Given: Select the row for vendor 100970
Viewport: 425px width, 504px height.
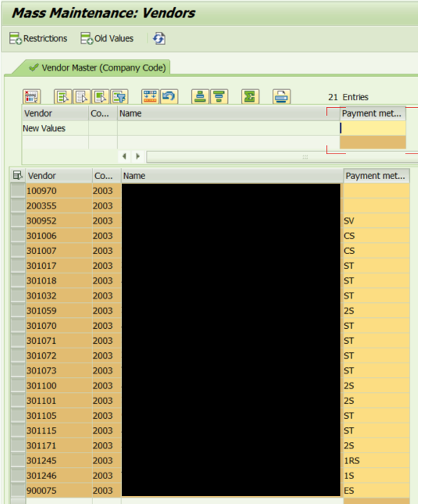Looking at the screenshot, I should [x=18, y=191].
